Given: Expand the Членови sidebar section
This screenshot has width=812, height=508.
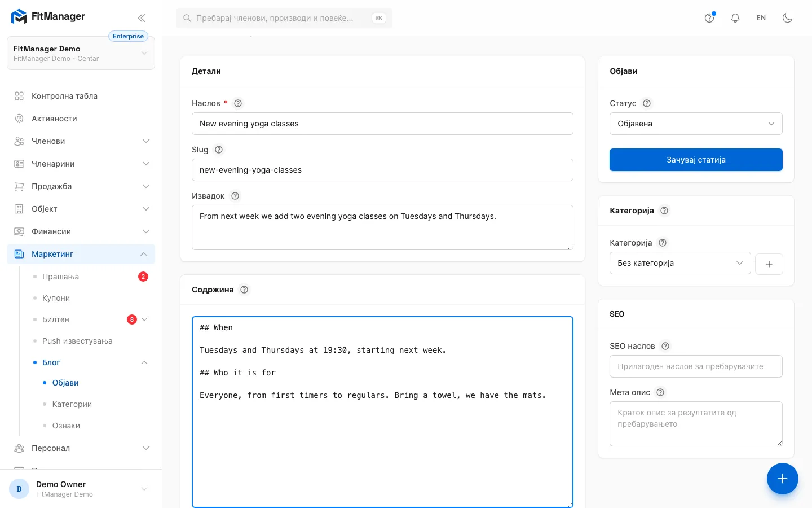Looking at the screenshot, I should (x=81, y=141).
